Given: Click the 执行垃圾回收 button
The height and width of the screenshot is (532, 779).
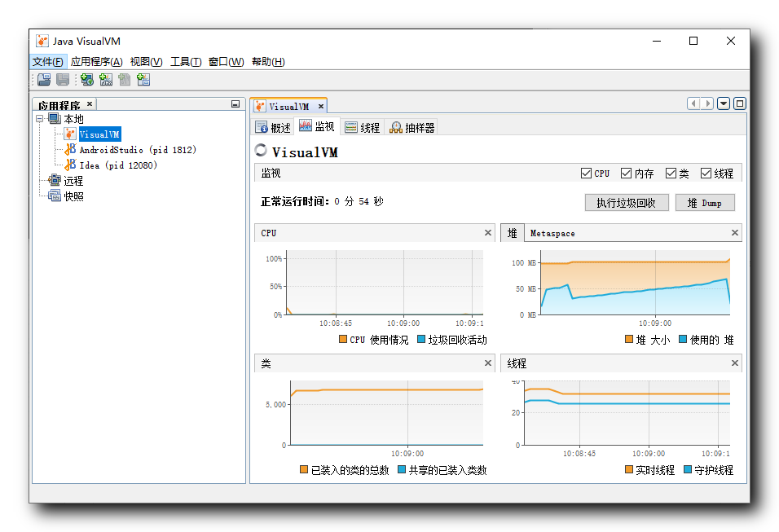Looking at the screenshot, I should click(627, 203).
